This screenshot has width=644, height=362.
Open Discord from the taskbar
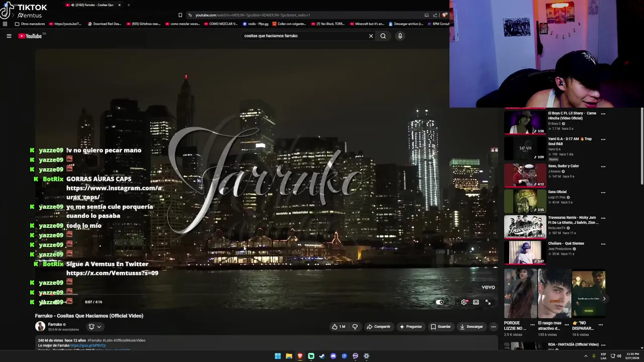[333, 356]
